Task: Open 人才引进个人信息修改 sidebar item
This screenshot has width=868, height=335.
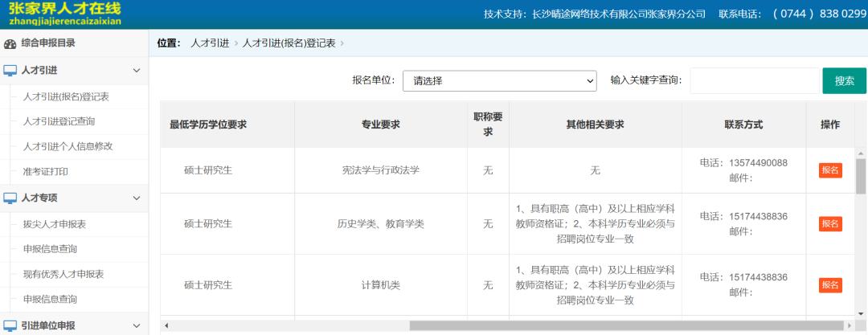Action: (68, 147)
